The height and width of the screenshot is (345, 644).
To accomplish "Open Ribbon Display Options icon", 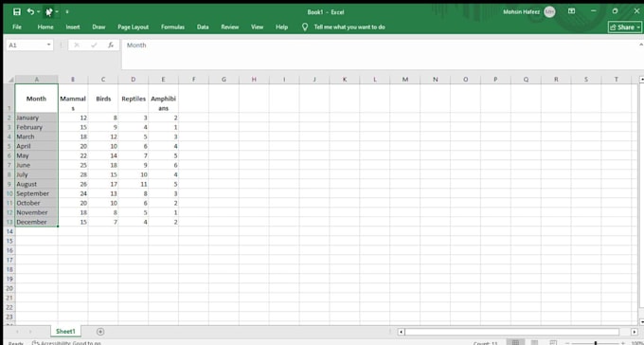I will click(571, 11).
